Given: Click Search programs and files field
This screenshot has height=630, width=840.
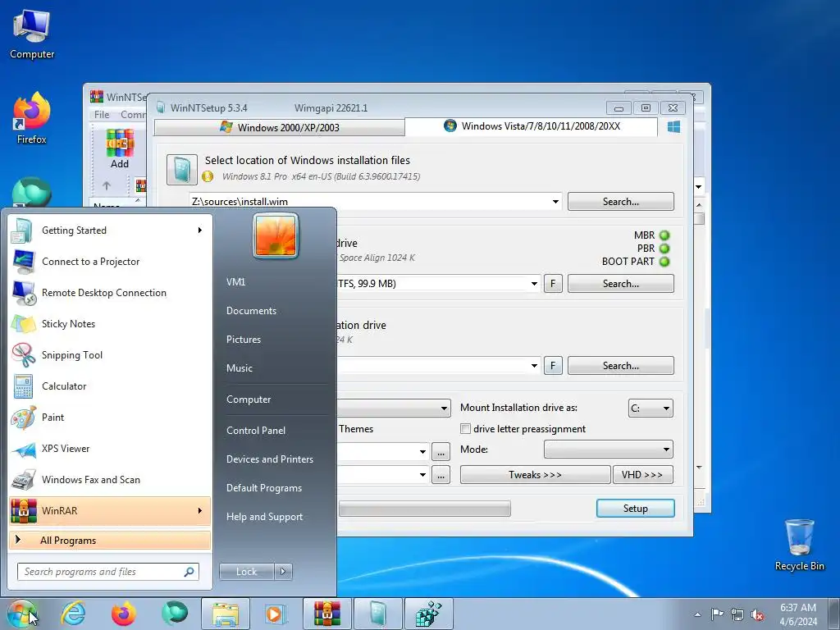Looking at the screenshot, I should (x=108, y=572).
